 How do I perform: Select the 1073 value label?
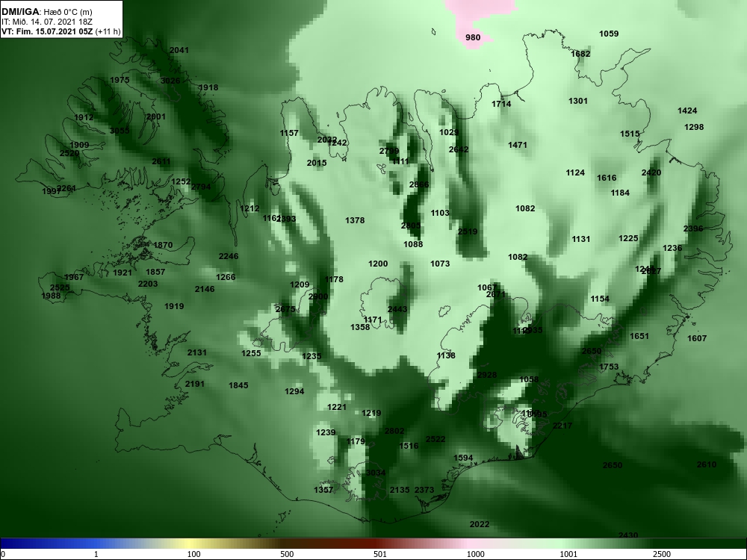(x=440, y=264)
